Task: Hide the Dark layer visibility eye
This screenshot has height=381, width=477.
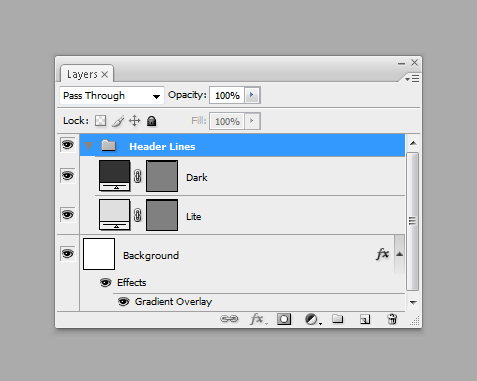Action: pyautogui.click(x=68, y=176)
